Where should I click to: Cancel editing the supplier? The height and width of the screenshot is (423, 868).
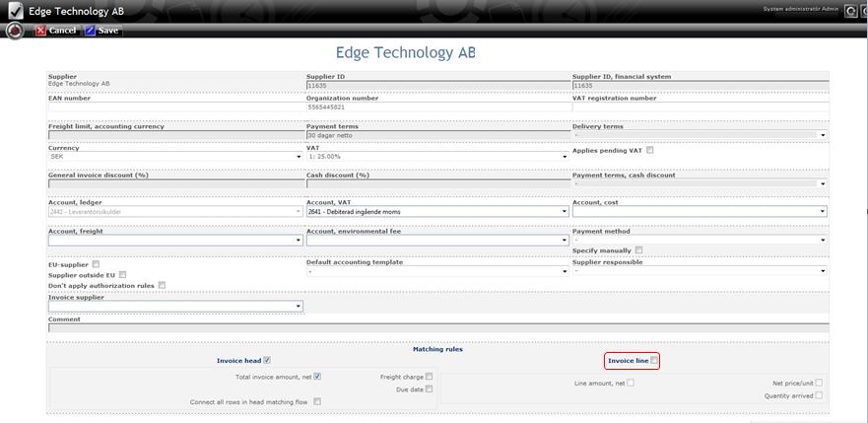coord(56,31)
